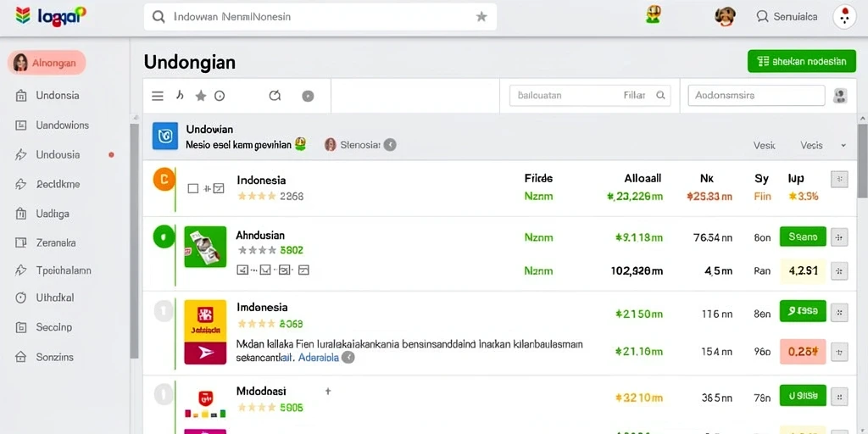The width and height of the screenshot is (868, 434).
Task: Open the hamburger menu in the toolbar
Action: (x=158, y=96)
